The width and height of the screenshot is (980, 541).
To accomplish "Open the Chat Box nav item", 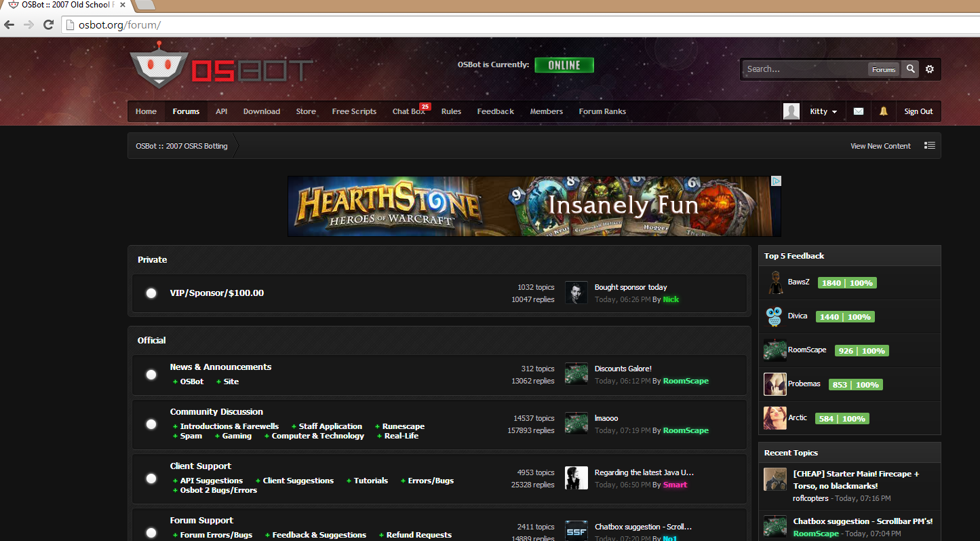I will (x=409, y=111).
